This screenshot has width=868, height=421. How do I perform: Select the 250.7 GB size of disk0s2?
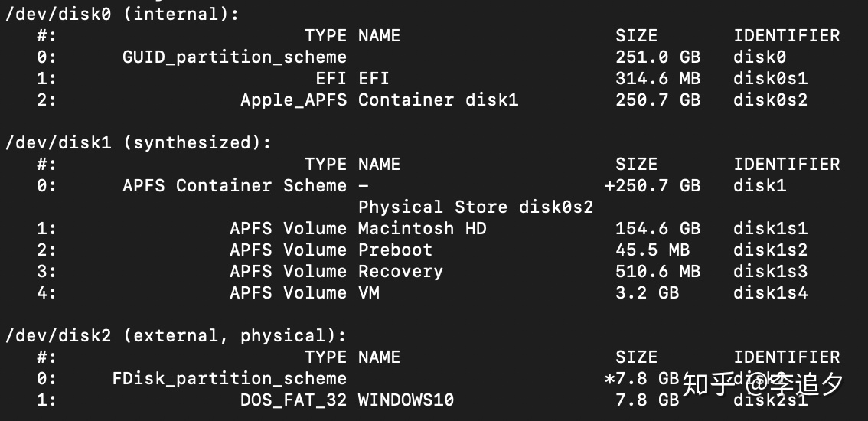(658, 100)
